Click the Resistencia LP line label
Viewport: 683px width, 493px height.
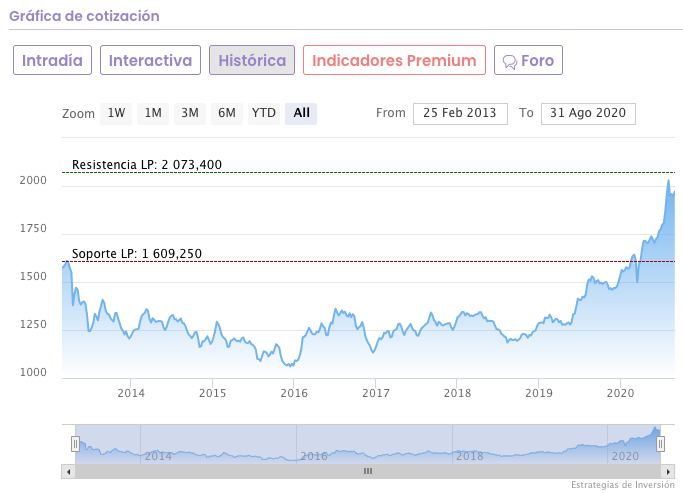[x=147, y=165]
